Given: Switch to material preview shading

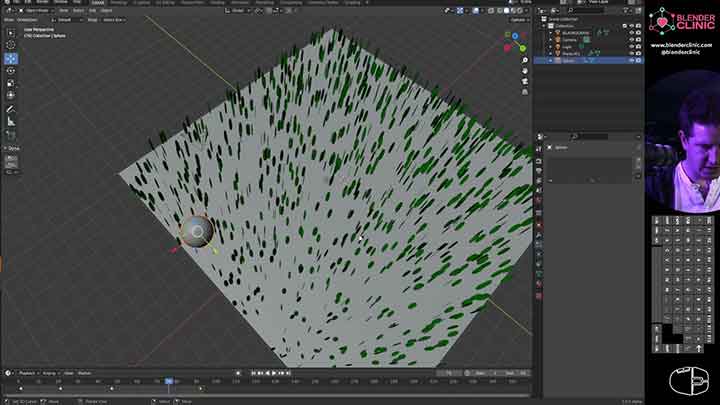Looking at the screenshot, I should pos(513,11).
